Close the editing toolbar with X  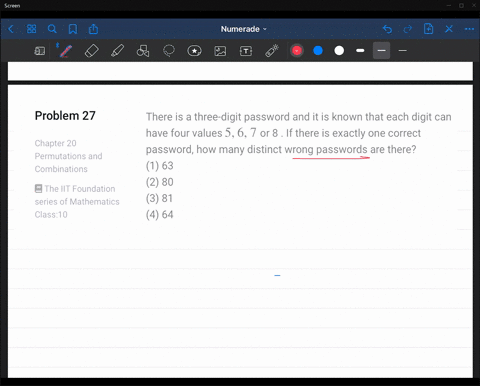coord(449,29)
